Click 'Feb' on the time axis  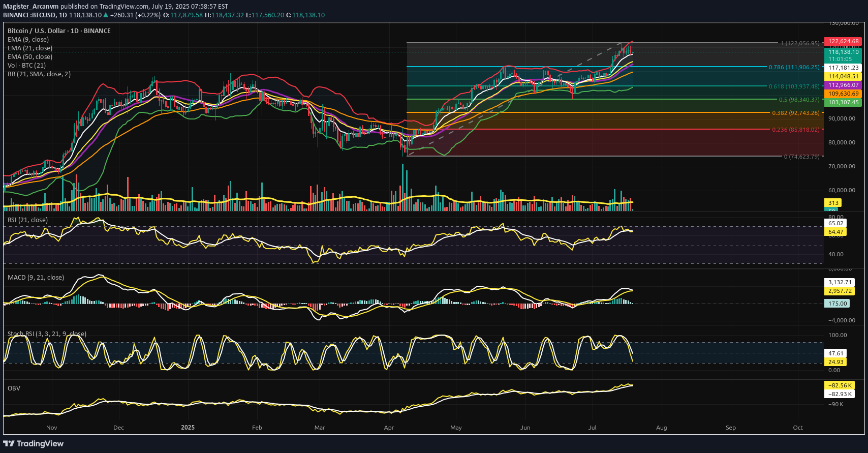pyautogui.click(x=257, y=428)
